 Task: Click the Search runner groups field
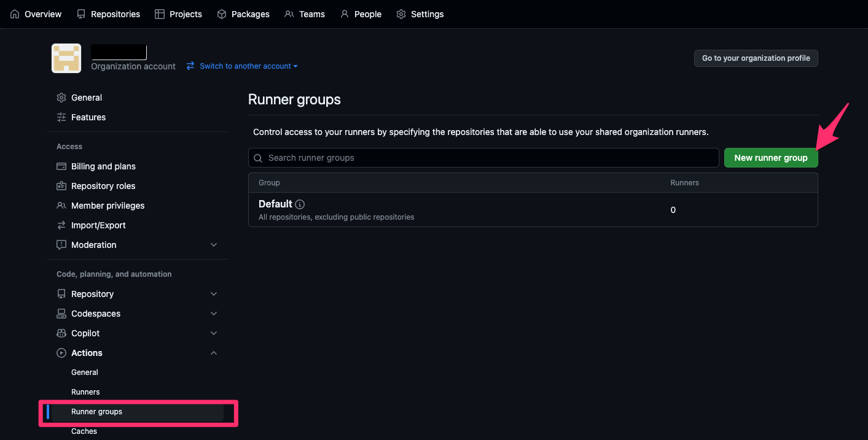click(x=483, y=158)
